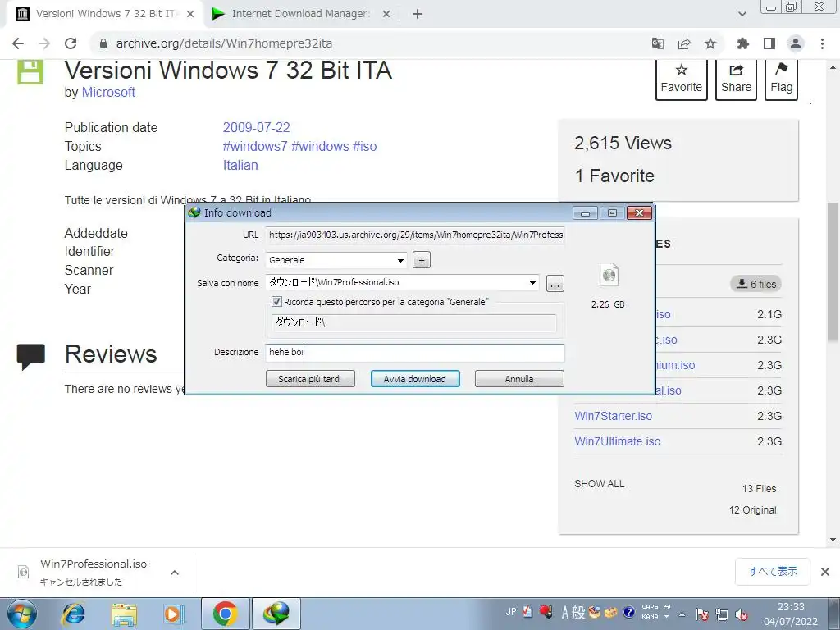Click Avvia download button

(x=415, y=379)
